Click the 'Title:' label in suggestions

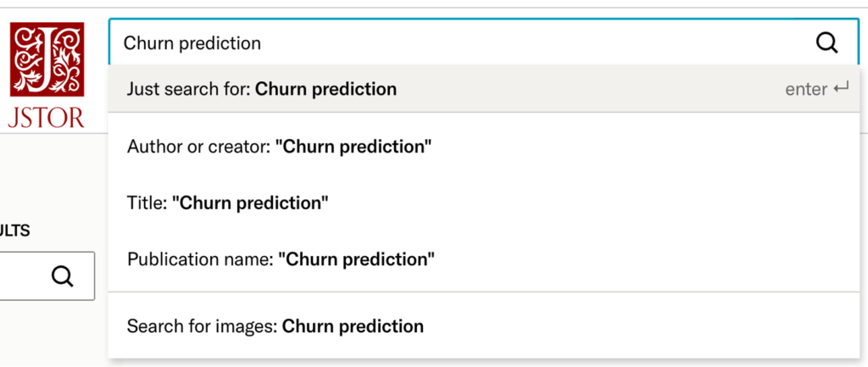point(147,203)
